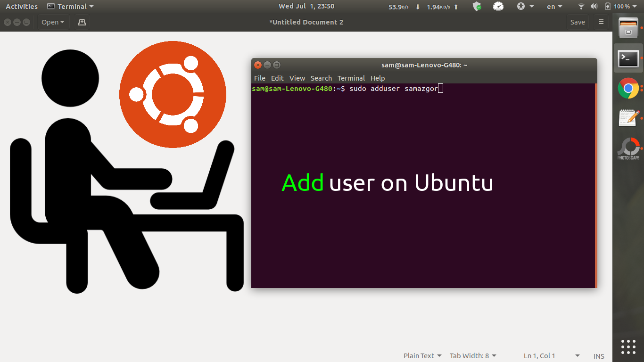Open Google Chrome from the dock
The width and height of the screenshot is (644, 362).
(x=628, y=88)
